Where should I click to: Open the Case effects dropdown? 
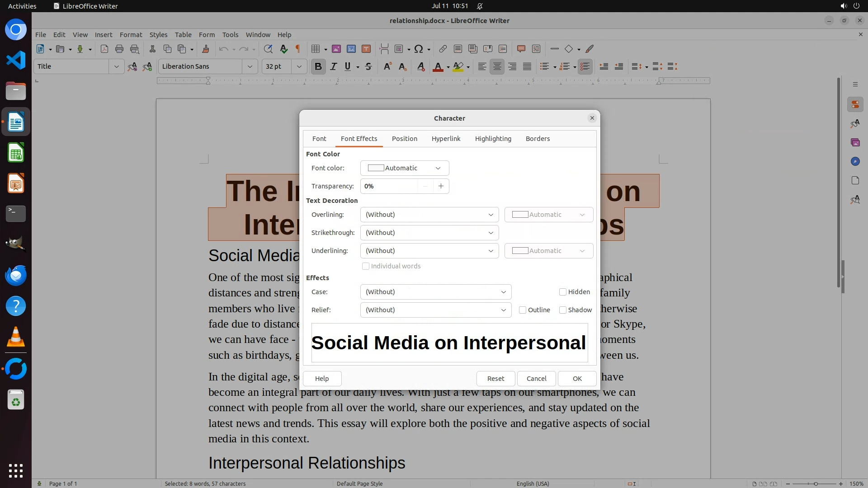point(435,292)
